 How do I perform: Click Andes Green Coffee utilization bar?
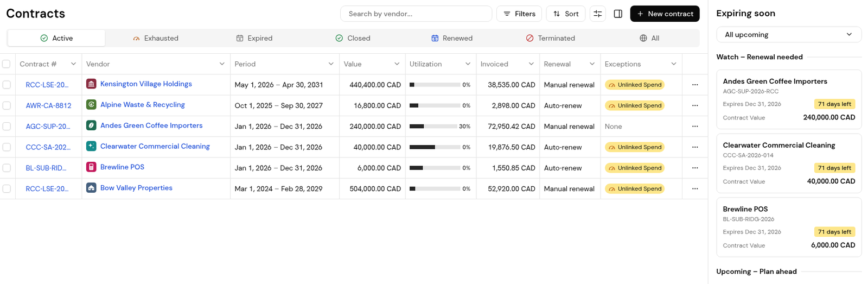coord(435,126)
